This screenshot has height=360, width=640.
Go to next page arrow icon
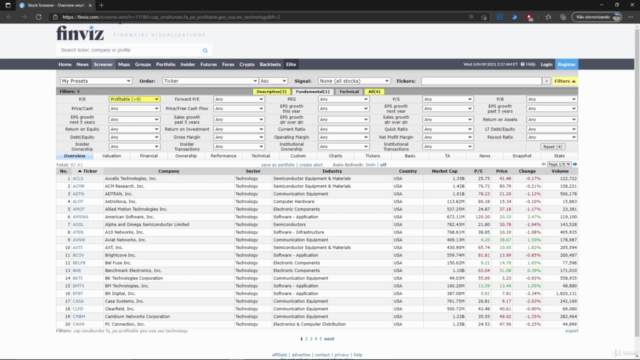(x=575, y=164)
